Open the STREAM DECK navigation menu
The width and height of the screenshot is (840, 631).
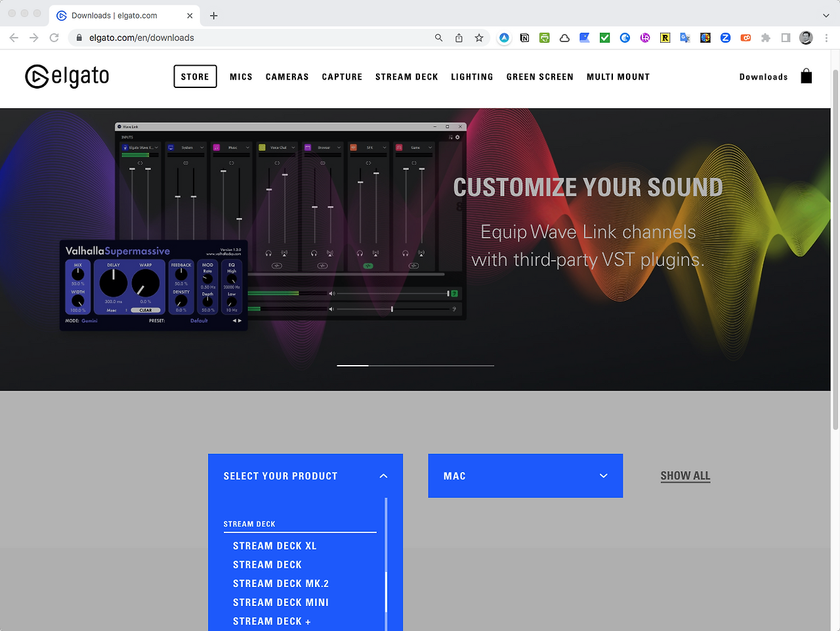pyautogui.click(x=407, y=77)
